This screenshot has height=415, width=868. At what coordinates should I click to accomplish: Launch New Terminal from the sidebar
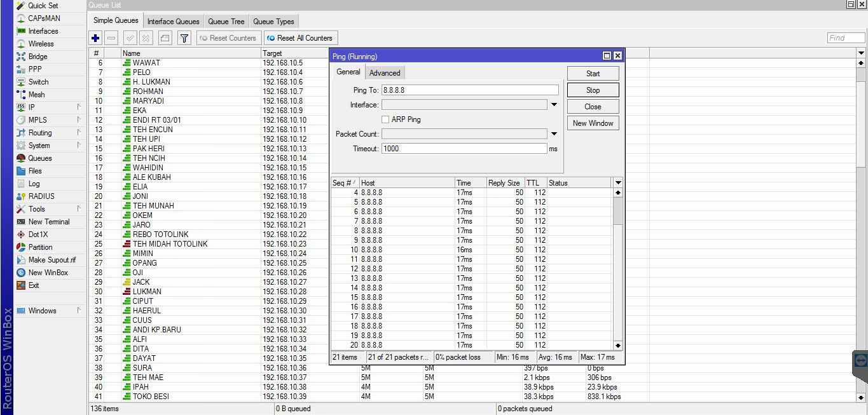(x=49, y=222)
